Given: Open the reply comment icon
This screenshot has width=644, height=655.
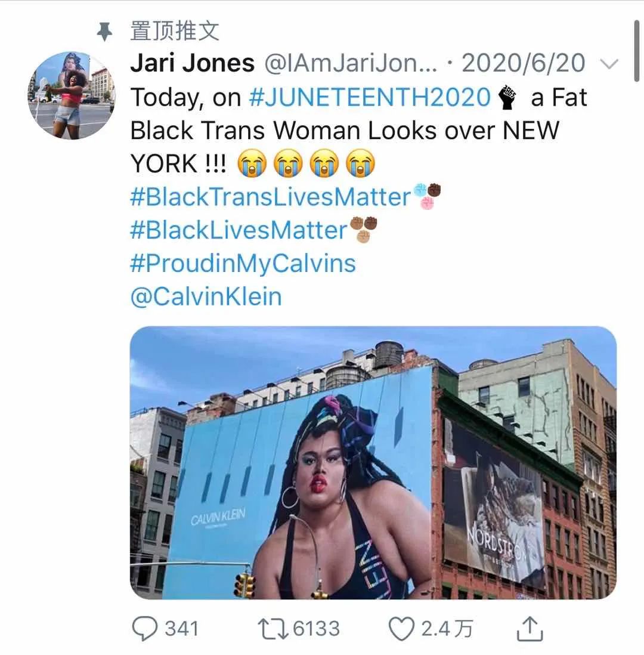Looking at the screenshot, I should [144, 628].
